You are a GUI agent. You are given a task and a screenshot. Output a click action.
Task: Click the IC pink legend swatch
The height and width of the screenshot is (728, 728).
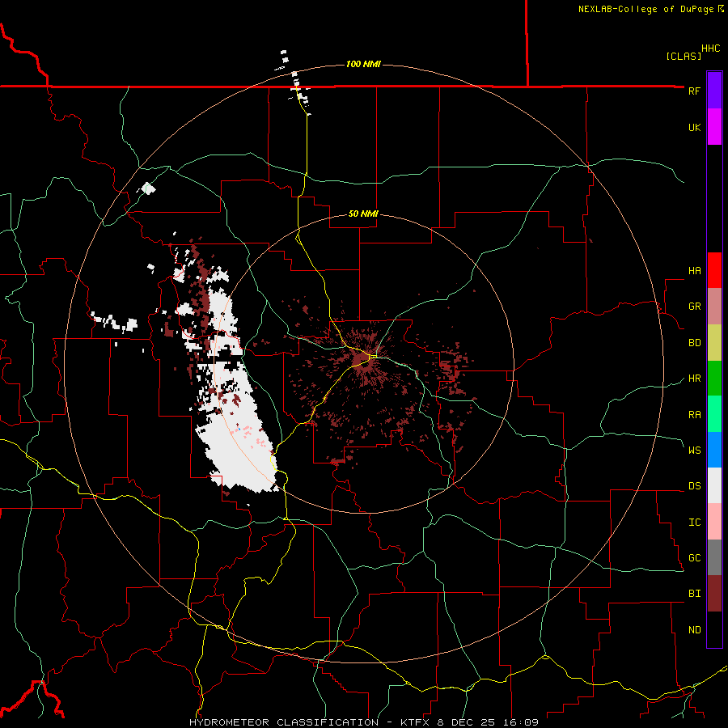pos(714,522)
